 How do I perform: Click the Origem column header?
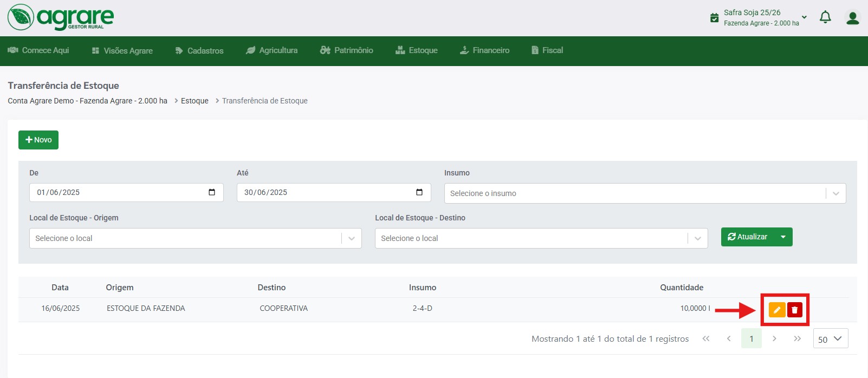[x=120, y=288]
